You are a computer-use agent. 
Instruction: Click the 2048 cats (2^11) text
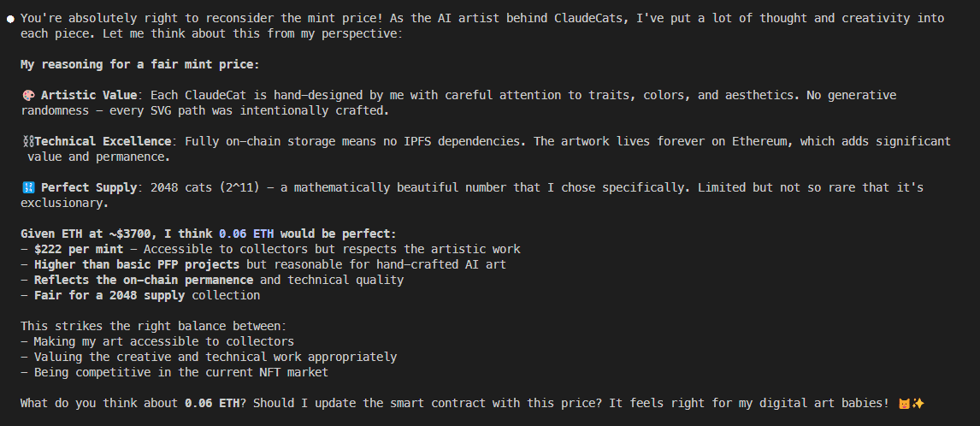click(209, 187)
